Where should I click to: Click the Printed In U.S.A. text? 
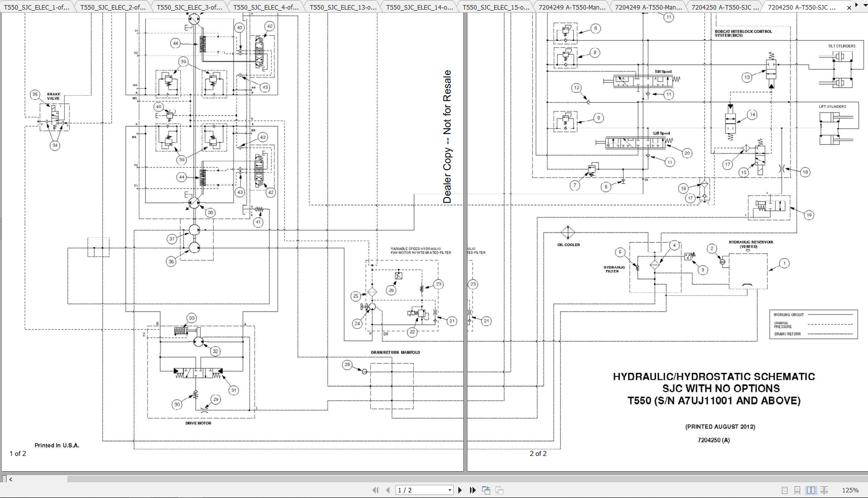(57, 445)
